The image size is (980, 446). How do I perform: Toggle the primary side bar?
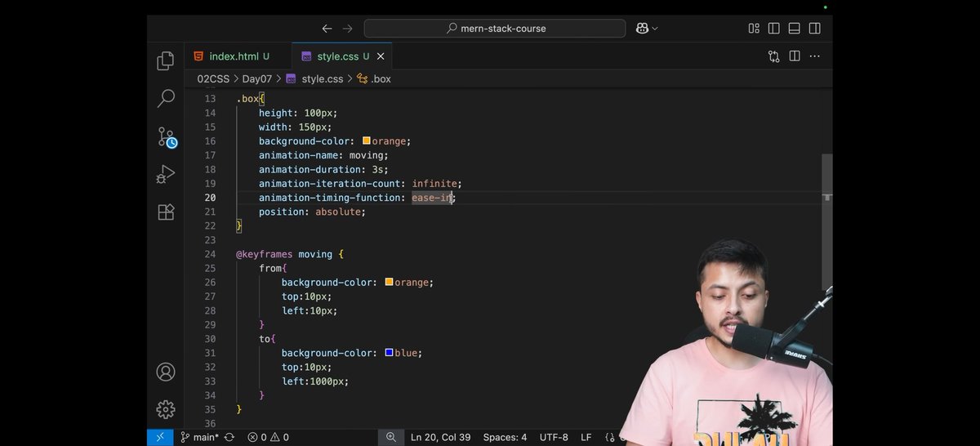[774, 29]
